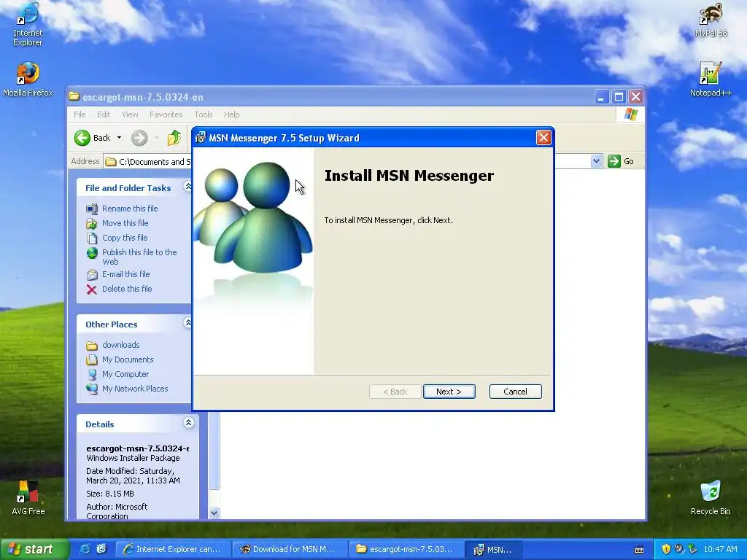Open the Help menu in Explorer
Screen dimensions: 747x560
pos(231,114)
